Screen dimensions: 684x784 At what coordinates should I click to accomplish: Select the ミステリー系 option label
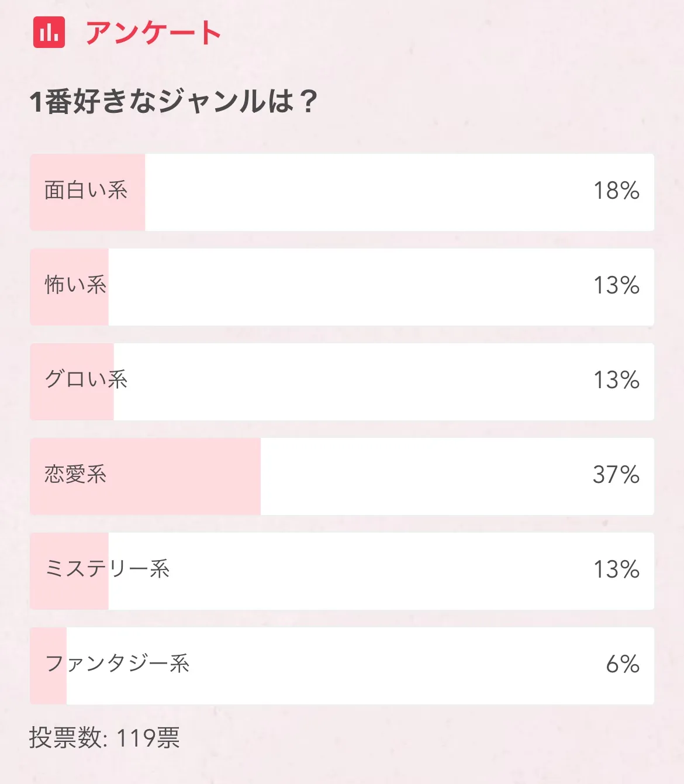pyautogui.click(x=107, y=569)
